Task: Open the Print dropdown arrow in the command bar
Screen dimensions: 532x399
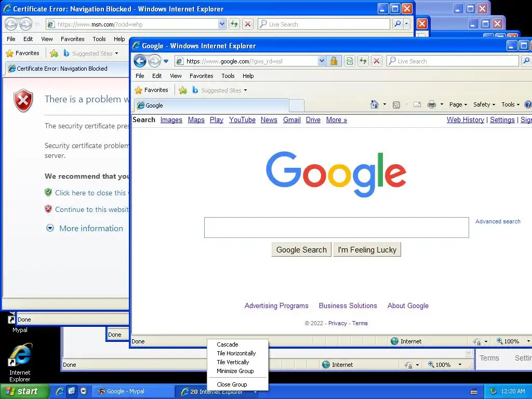Action: [442, 104]
